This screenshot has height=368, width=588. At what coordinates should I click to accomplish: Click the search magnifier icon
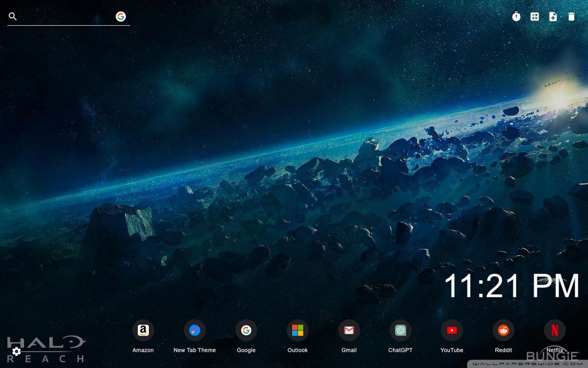pos(13,17)
